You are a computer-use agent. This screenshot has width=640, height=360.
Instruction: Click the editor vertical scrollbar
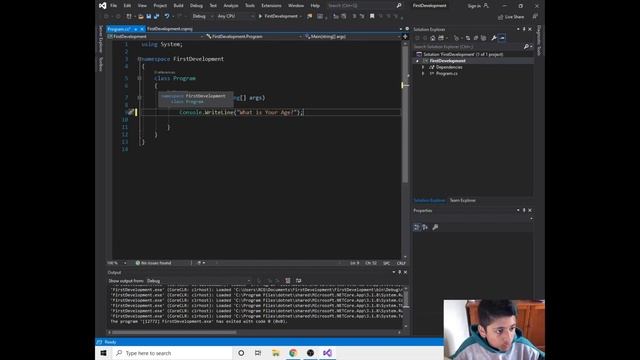405,114
